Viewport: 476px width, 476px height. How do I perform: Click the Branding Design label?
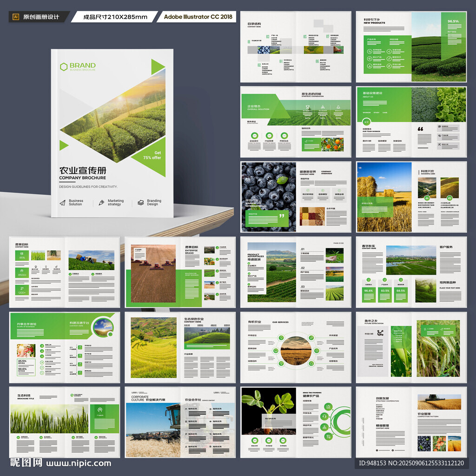pos(154,203)
